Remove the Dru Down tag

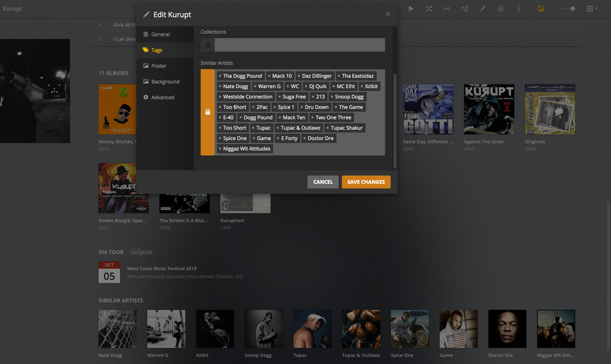[301, 107]
